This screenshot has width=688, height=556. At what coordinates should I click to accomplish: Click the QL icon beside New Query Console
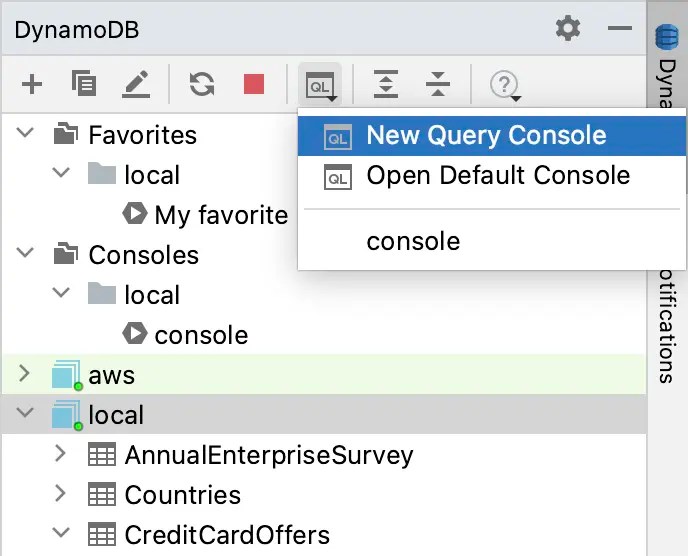pyautogui.click(x=337, y=137)
